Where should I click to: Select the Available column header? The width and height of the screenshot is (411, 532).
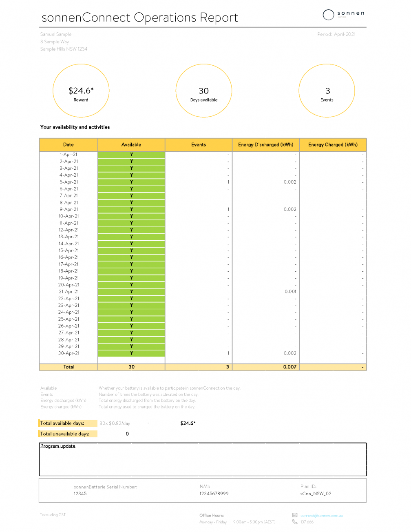pos(131,145)
